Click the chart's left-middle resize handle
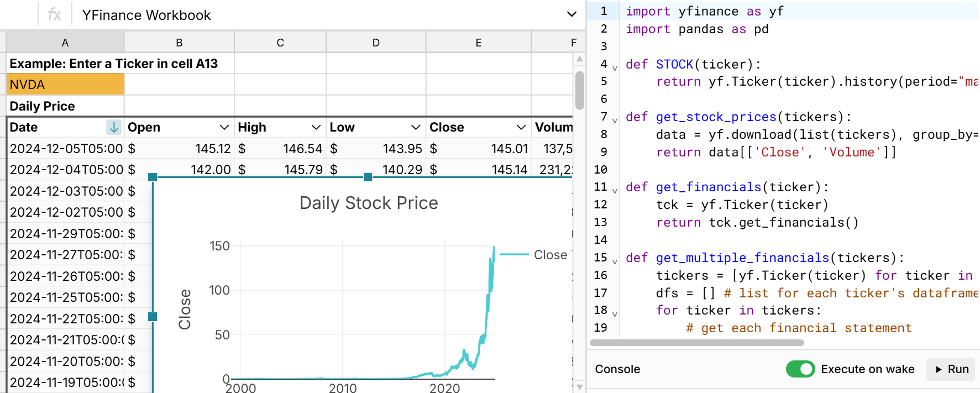 (153, 317)
